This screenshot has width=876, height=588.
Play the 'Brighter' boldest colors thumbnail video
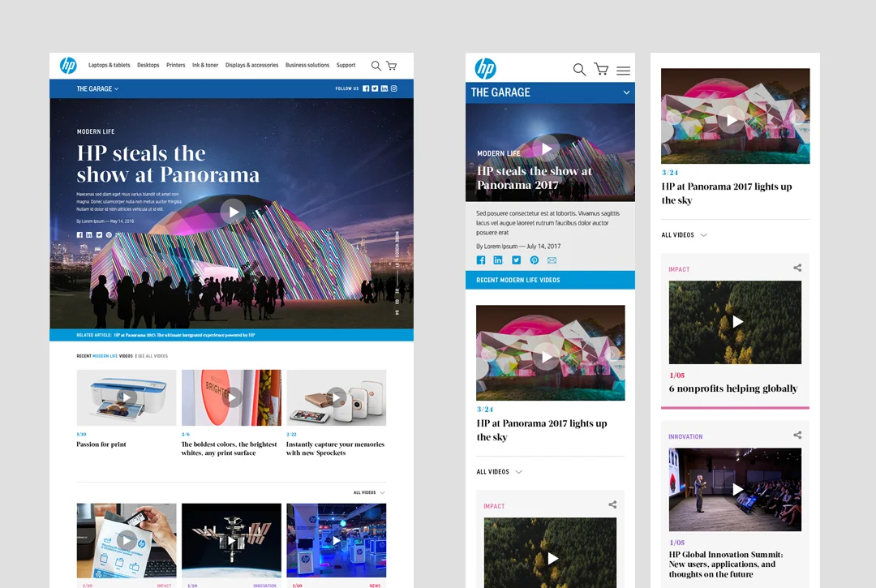point(231,397)
